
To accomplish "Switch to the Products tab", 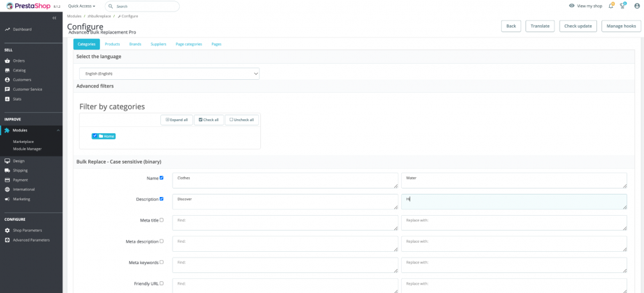I will [112, 44].
